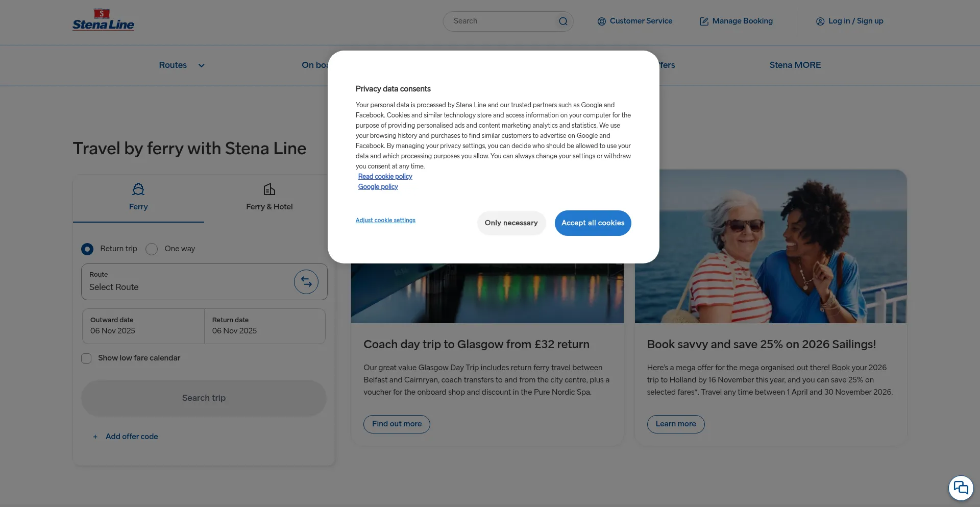This screenshot has width=980, height=507.
Task: Open the Stena MORE menu item
Action: click(795, 65)
